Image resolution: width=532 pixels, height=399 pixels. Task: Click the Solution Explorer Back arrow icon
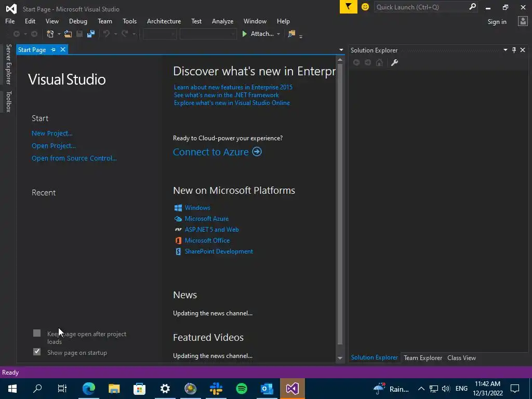[x=356, y=62]
